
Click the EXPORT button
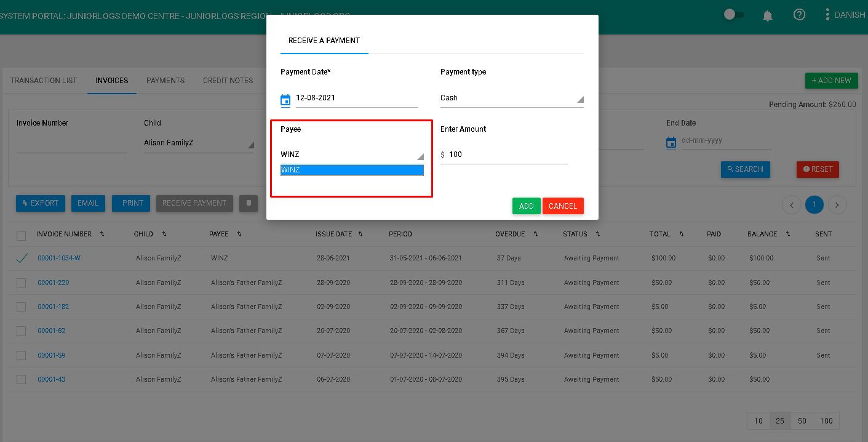coord(41,203)
